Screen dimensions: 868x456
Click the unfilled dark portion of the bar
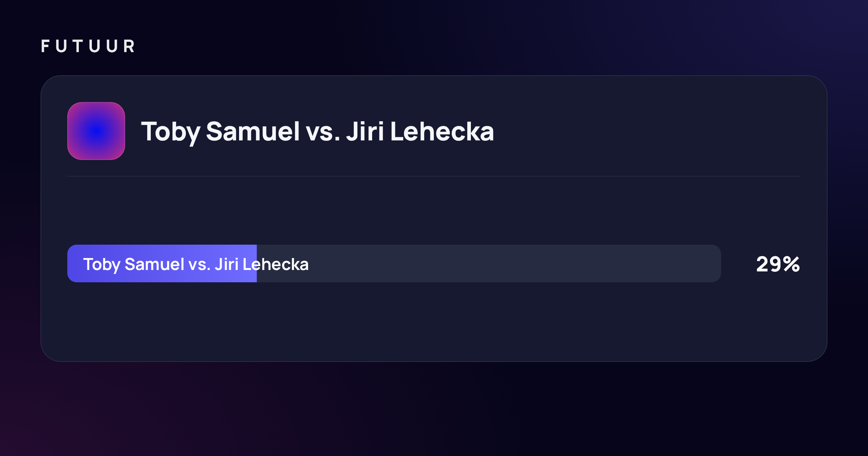pyautogui.click(x=488, y=263)
